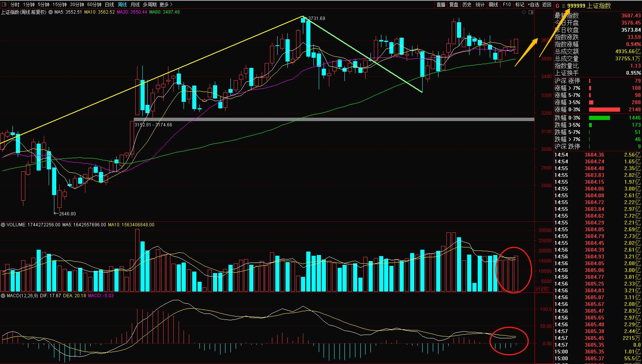
Task: Click the MA20: 3550.44 label
Action: (132, 12)
